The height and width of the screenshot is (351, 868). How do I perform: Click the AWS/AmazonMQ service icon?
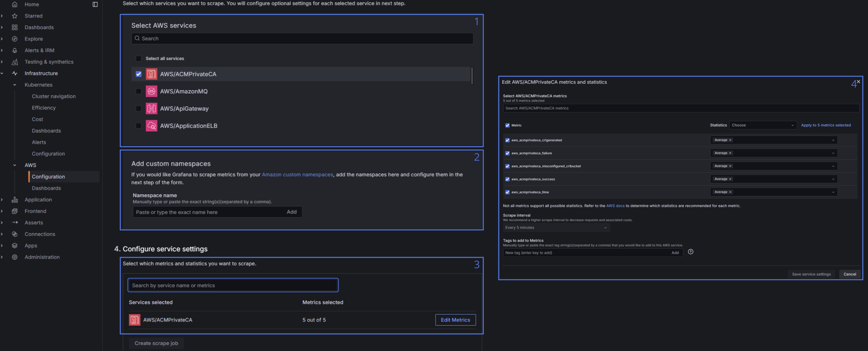[152, 91]
